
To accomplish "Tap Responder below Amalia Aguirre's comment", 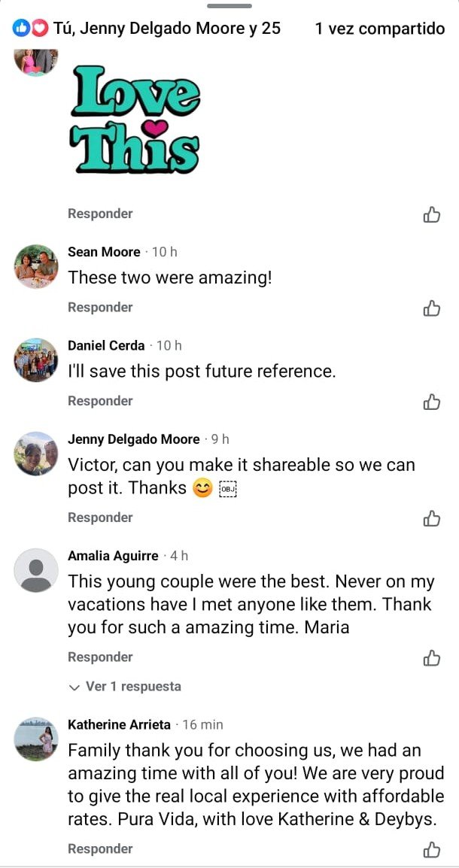I will (100, 657).
